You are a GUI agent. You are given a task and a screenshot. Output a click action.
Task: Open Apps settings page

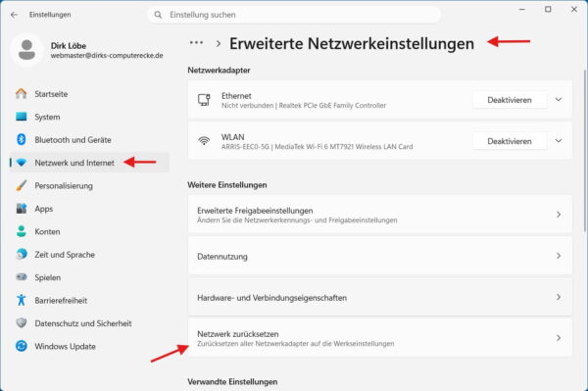click(90, 209)
